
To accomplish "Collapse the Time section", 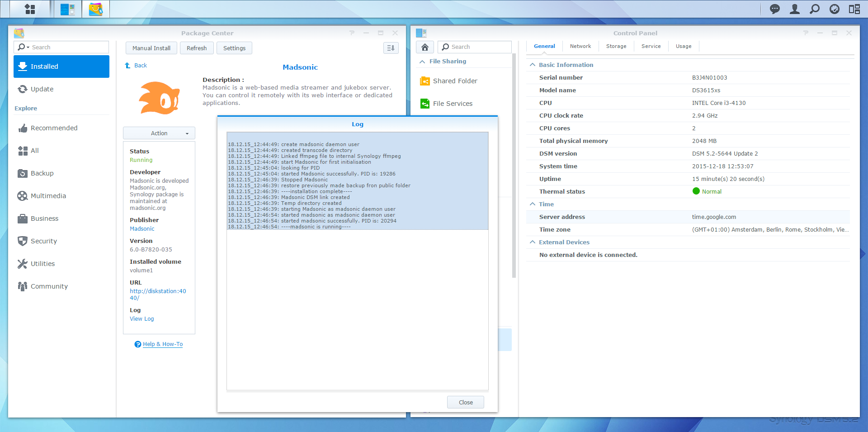I will (533, 204).
